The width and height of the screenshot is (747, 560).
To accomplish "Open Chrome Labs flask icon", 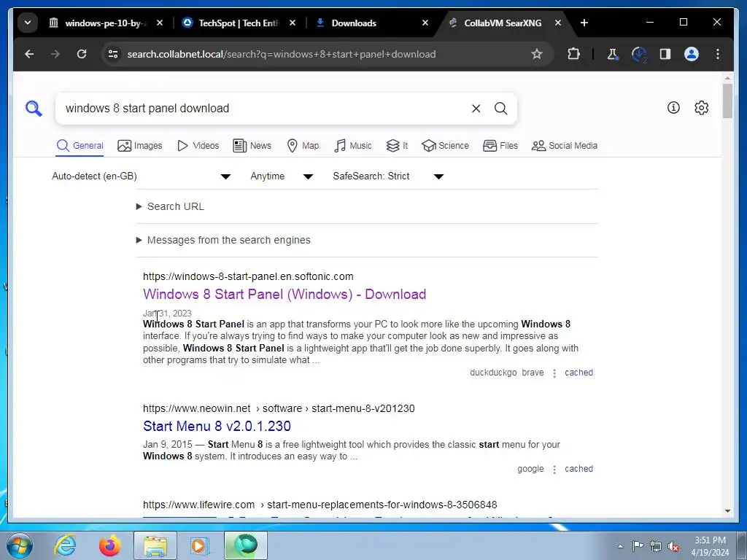I will (x=612, y=54).
